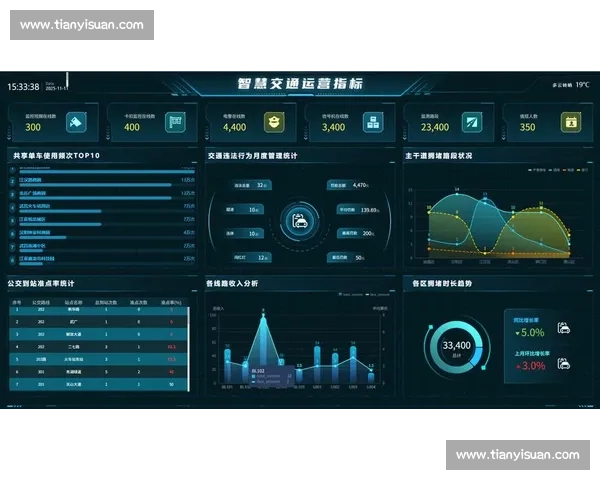The width and height of the screenshot is (600, 480).
Task: Click the central car icon in violation panel
Action: click(x=298, y=220)
